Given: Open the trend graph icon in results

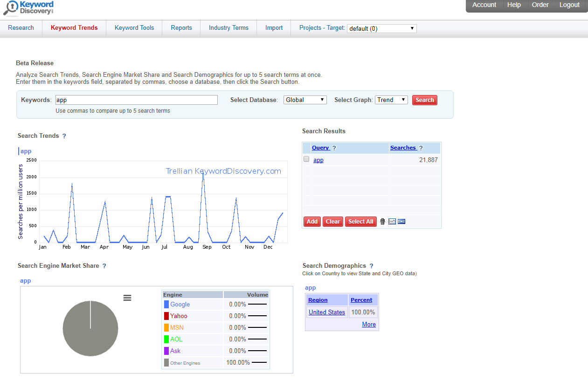Looking at the screenshot, I should pos(392,222).
